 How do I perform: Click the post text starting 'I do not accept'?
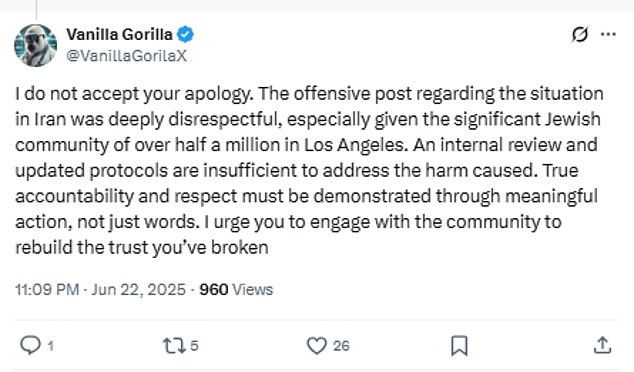[309, 170]
